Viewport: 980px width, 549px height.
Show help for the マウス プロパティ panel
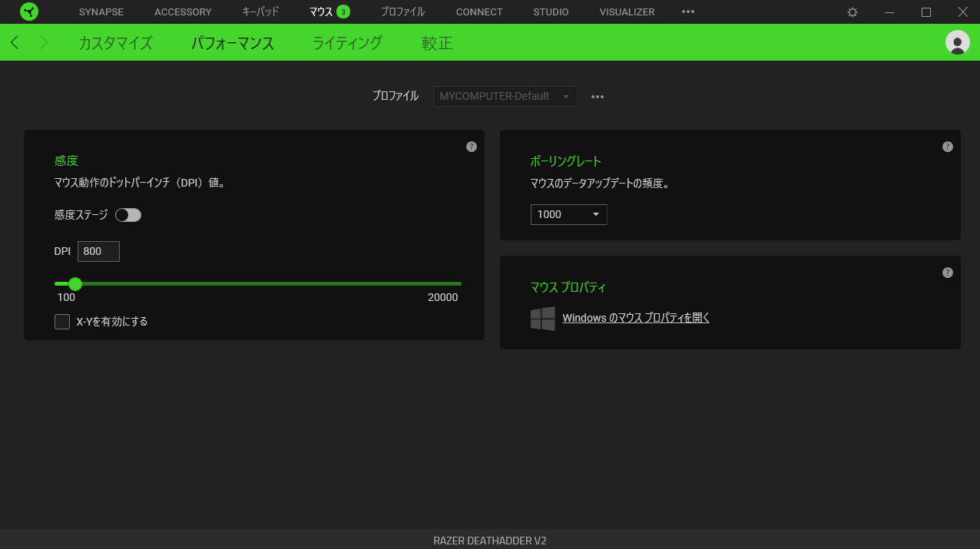948,273
